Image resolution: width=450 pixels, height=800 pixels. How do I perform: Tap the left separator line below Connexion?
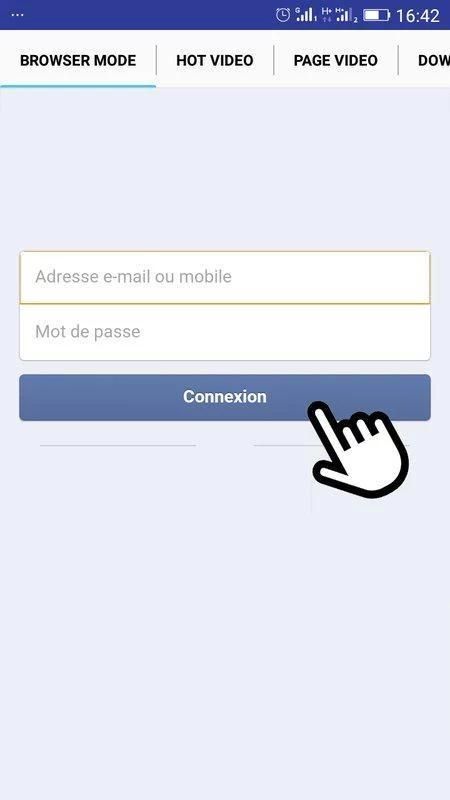(x=118, y=445)
